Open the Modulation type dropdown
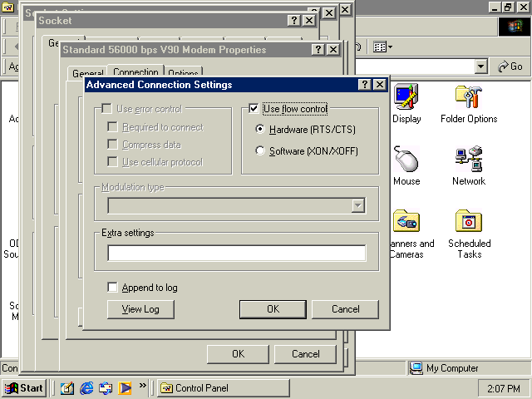The width and height of the screenshot is (532, 399). 358,205
